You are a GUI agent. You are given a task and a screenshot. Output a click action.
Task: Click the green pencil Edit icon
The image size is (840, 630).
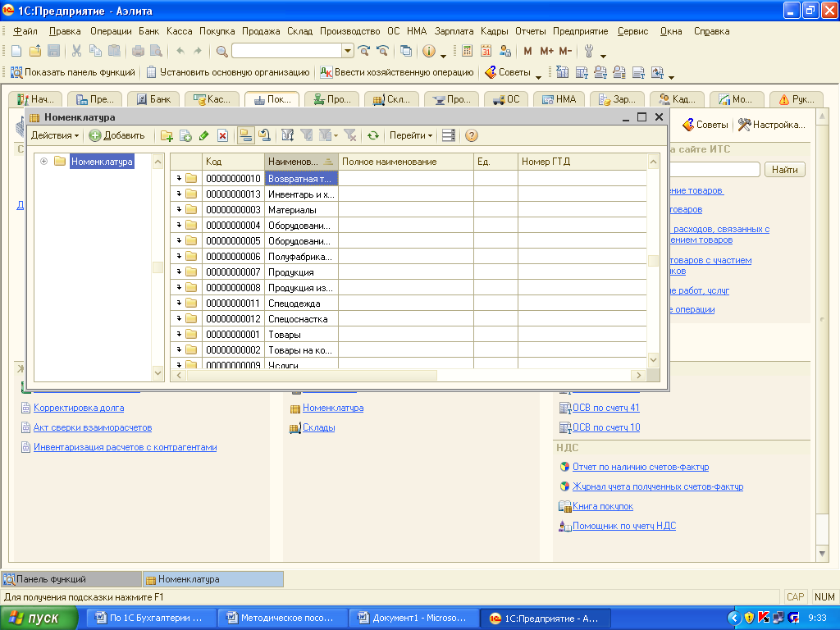[203, 135]
